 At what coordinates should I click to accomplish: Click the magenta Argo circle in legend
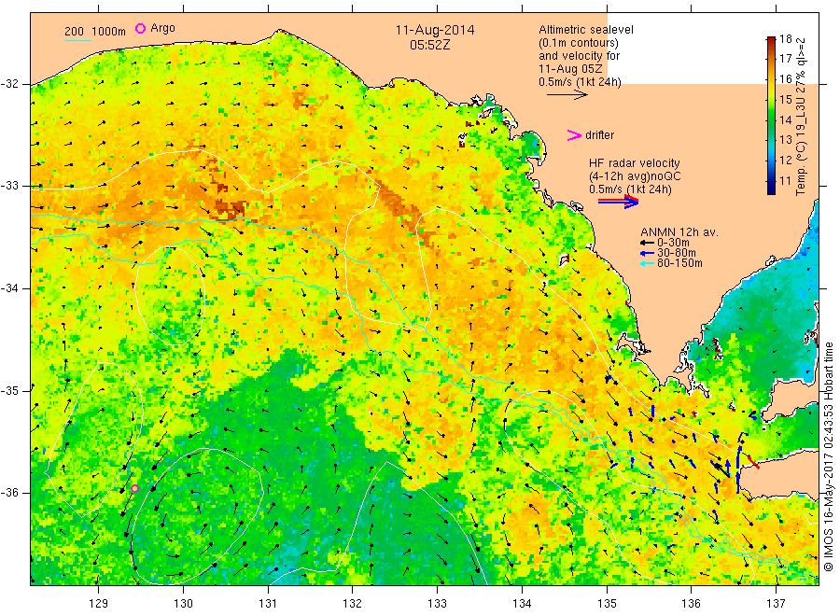(x=140, y=28)
